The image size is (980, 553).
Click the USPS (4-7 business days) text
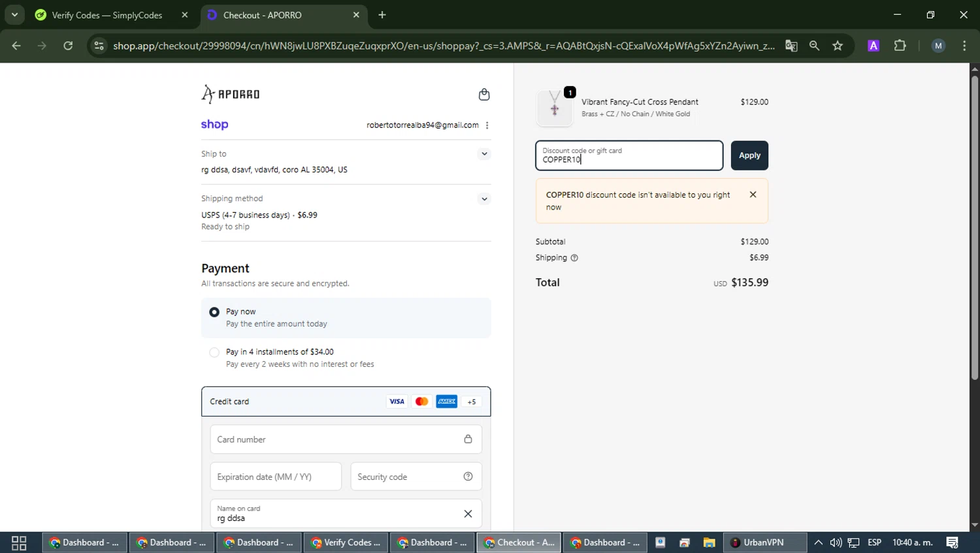pyautogui.click(x=246, y=215)
